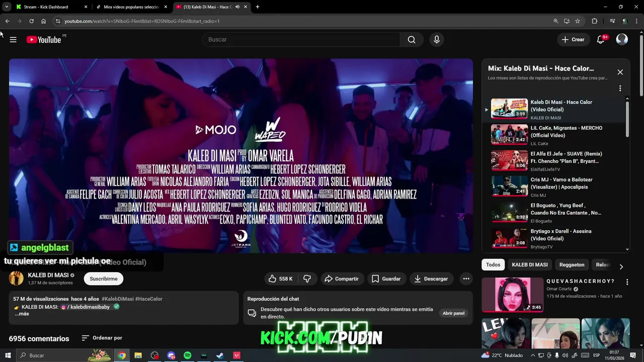The height and width of the screenshot is (362, 644).
Task: Click the Windows taskbar search box
Action: (64, 355)
